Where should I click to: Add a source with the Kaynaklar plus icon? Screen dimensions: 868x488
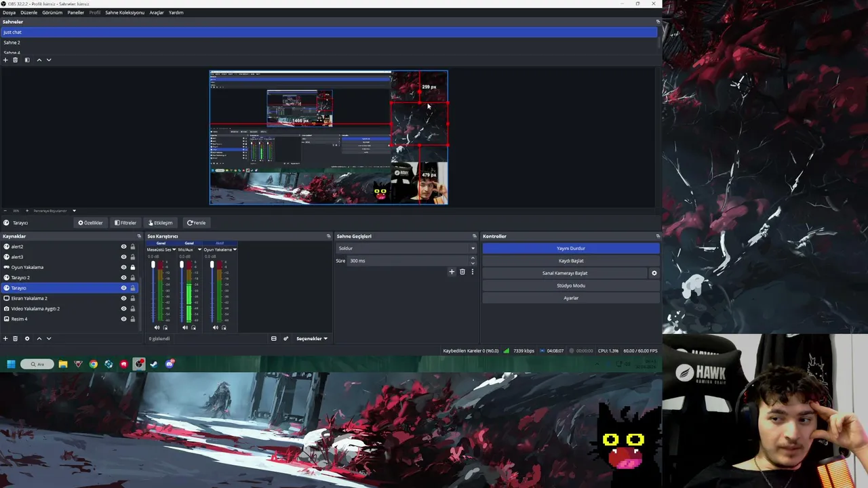5,338
